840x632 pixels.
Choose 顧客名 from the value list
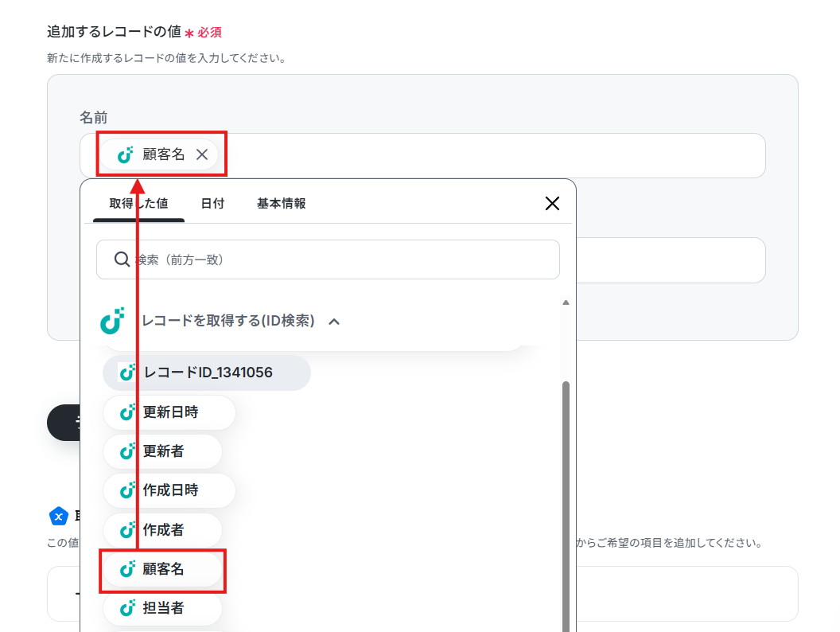pyautogui.click(x=163, y=569)
